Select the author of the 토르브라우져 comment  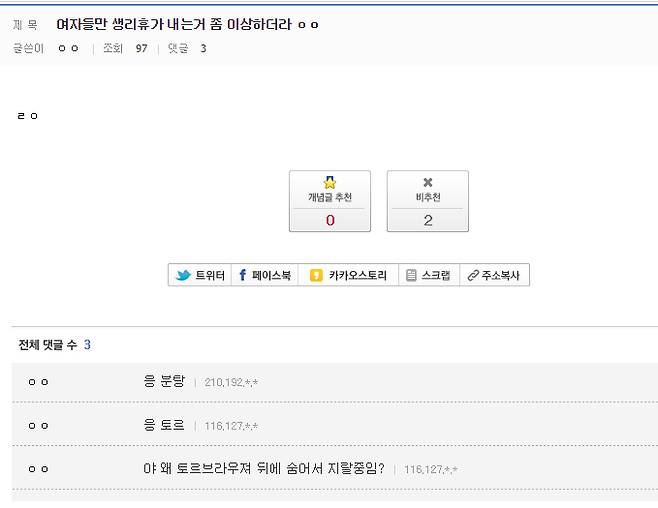pos(38,468)
